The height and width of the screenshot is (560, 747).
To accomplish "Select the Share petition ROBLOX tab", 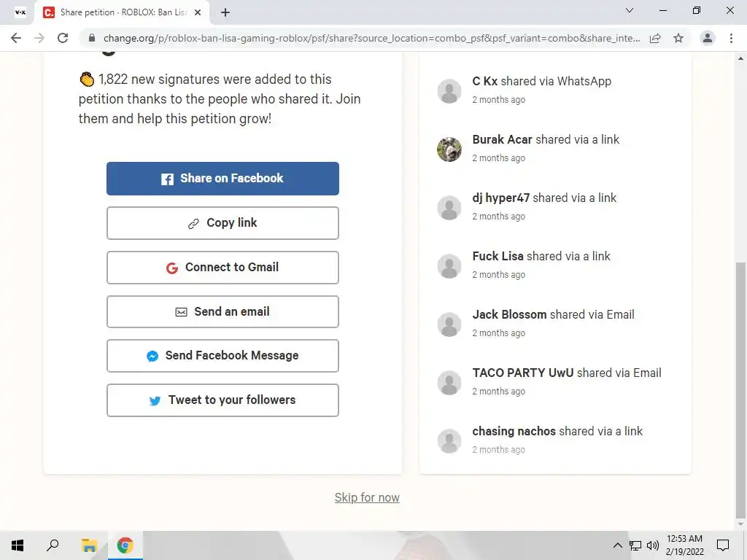I will (x=122, y=12).
